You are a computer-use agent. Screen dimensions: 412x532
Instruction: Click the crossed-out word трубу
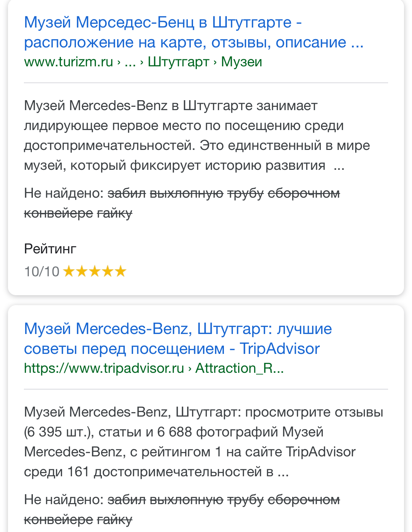point(245,193)
